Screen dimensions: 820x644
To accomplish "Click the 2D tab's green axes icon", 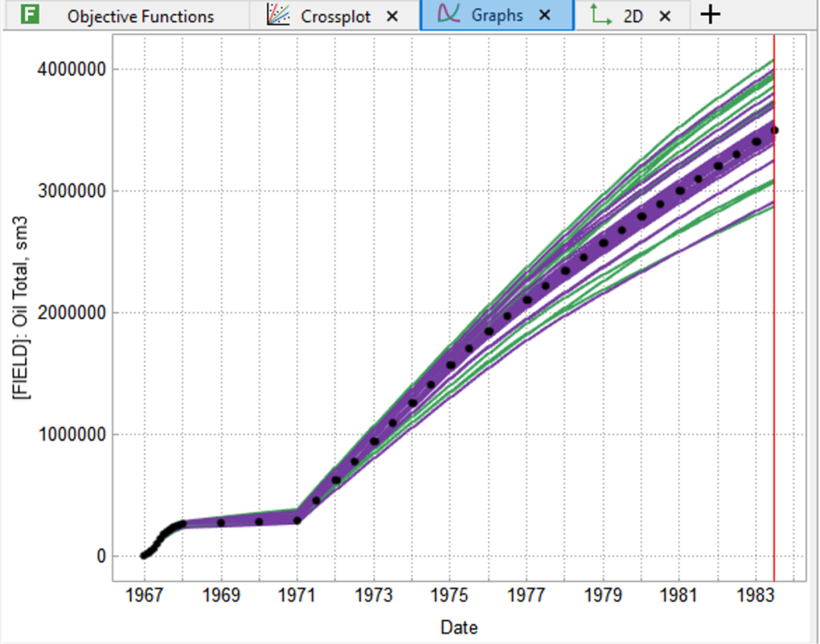I will coord(602,15).
